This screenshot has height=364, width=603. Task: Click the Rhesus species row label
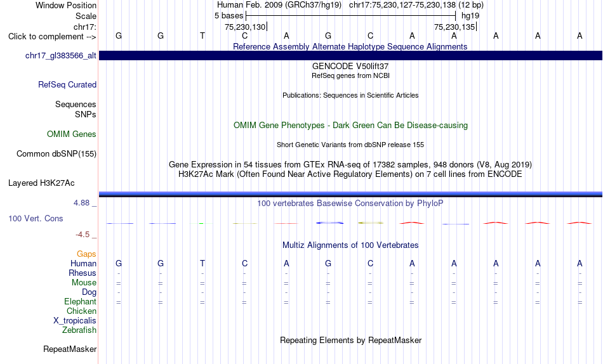pos(83,273)
